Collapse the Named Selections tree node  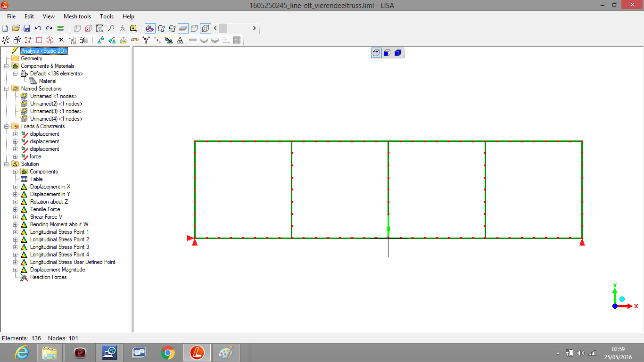[6, 89]
